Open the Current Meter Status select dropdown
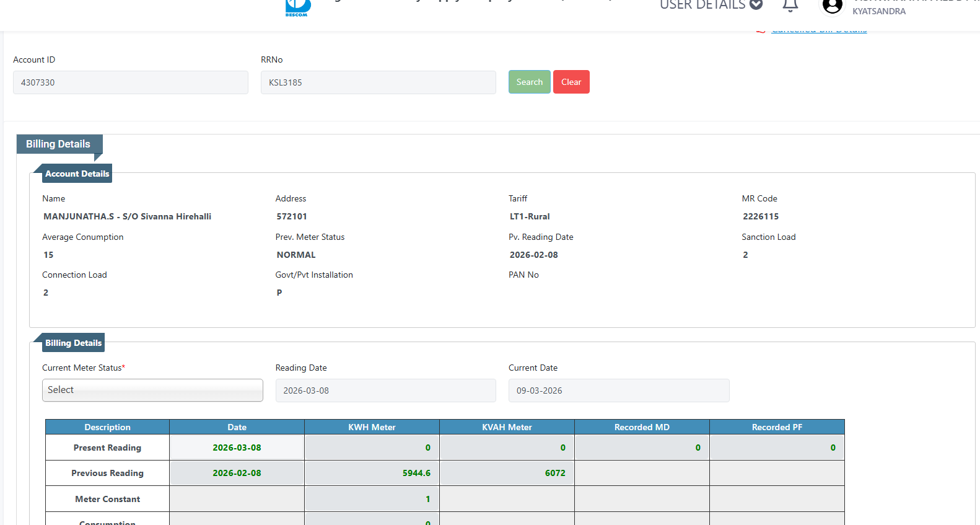The image size is (980, 525). click(152, 390)
